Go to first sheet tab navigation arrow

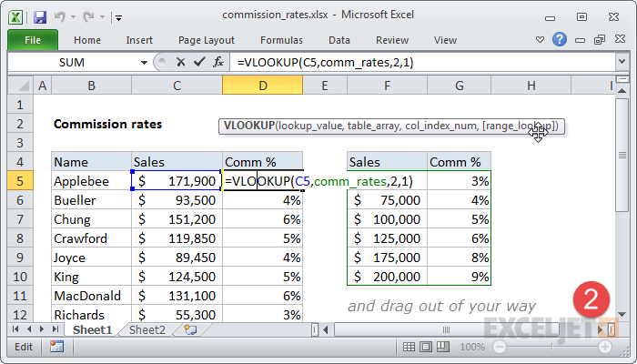tap(15, 329)
